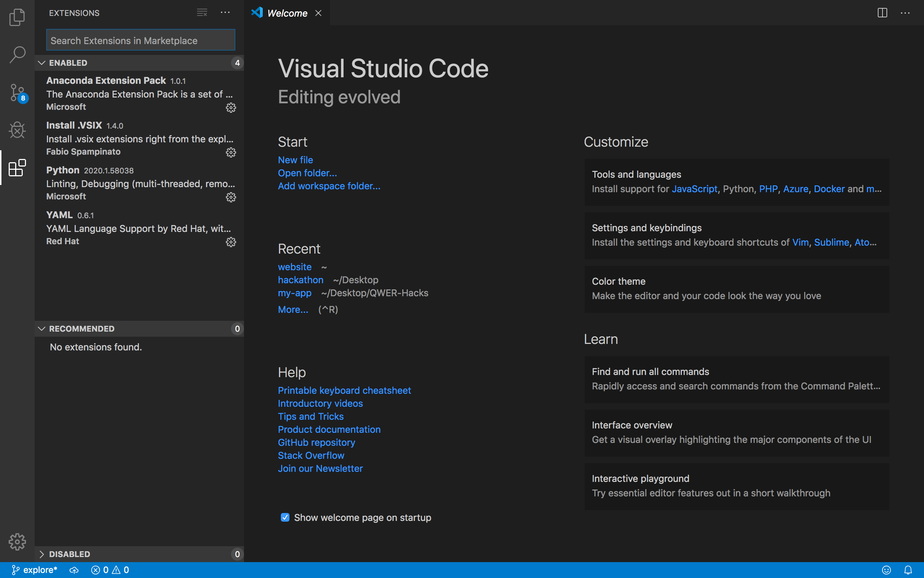Viewport: 924px width, 578px height.
Task: Open recent my-app folder
Action: 295,293
